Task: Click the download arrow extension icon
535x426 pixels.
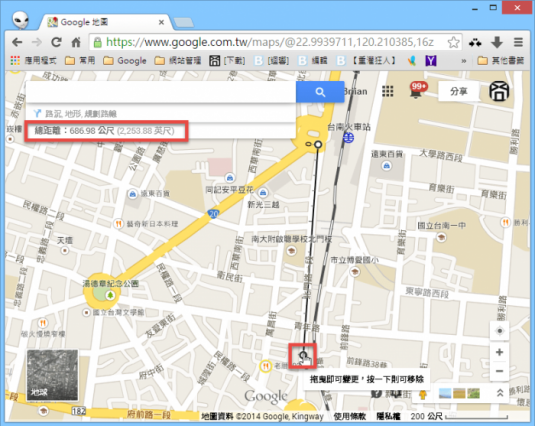Action: (497, 42)
